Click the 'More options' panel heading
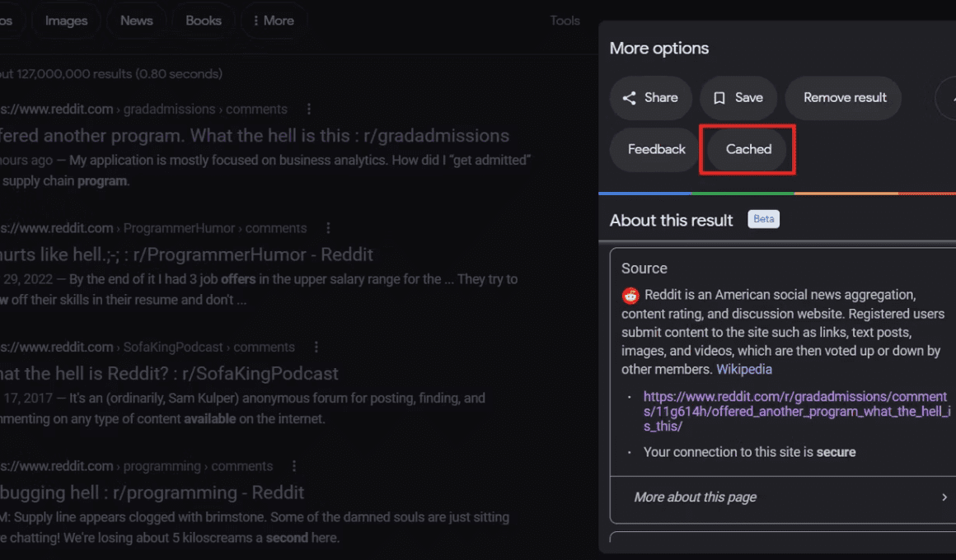Viewport: 956px width, 560px height. point(659,48)
